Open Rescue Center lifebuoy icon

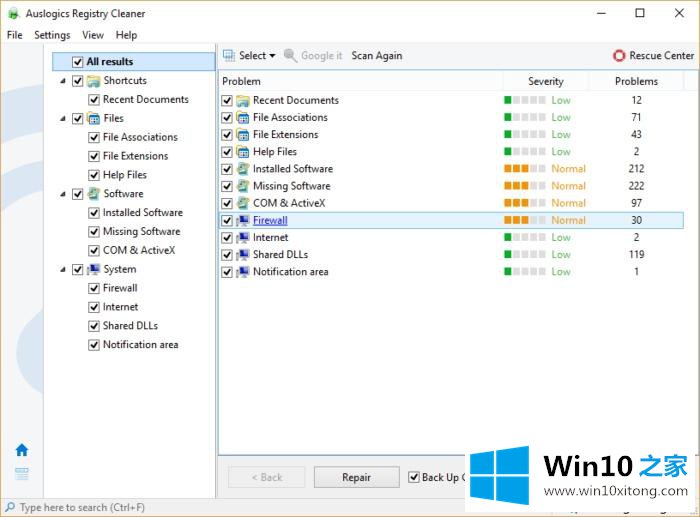coord(619,55)
